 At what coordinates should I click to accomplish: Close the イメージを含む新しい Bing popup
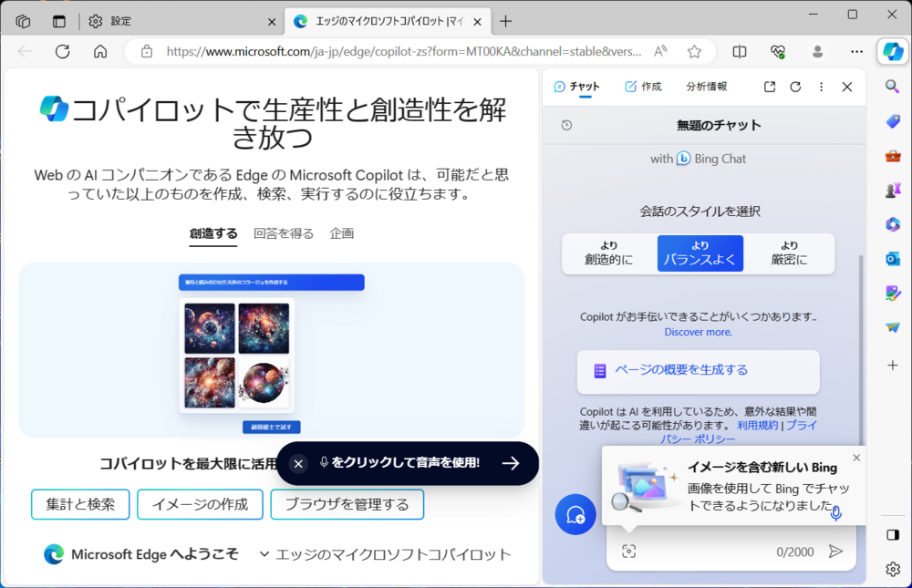pyautogui.click(x=856, y=459)
